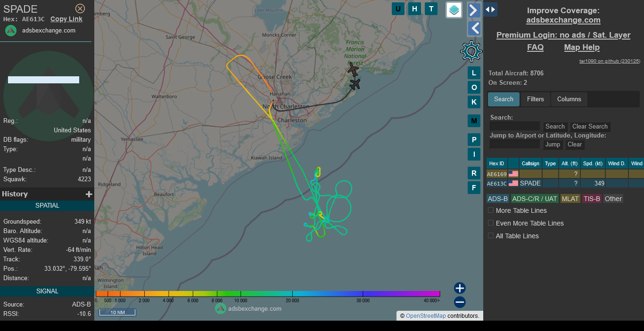644x331 pixels.
Task: Select the AE613C SPADE row
Action: tap(565, 183)
